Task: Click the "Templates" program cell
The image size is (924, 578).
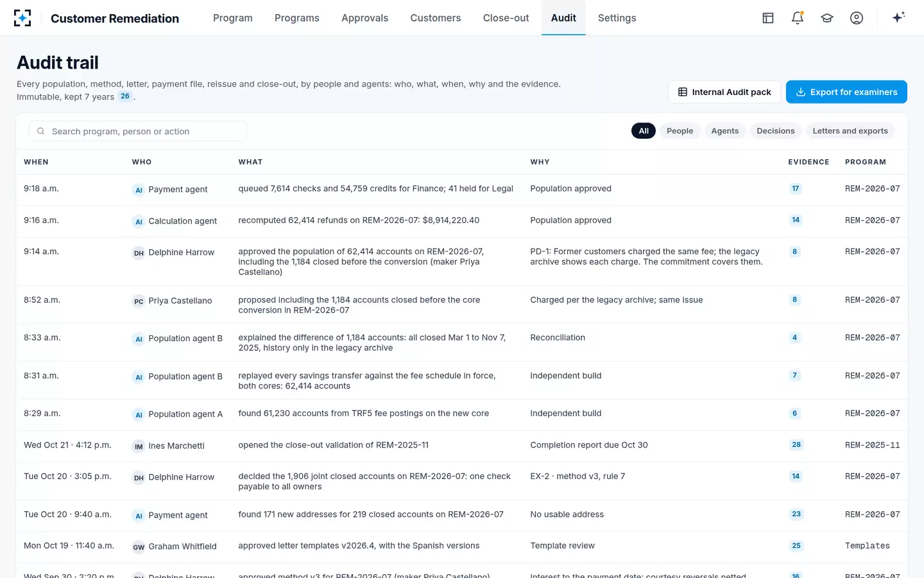Action: (868, 546)
